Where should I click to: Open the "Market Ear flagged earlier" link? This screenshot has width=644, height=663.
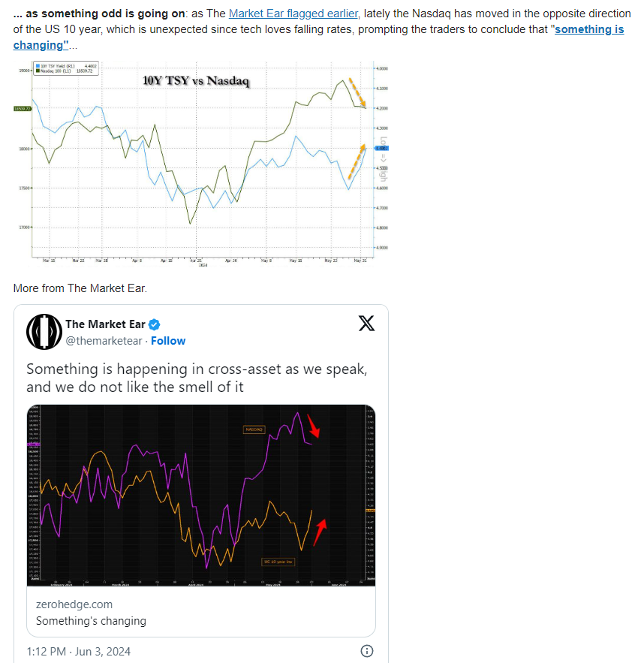coord(293,14)
